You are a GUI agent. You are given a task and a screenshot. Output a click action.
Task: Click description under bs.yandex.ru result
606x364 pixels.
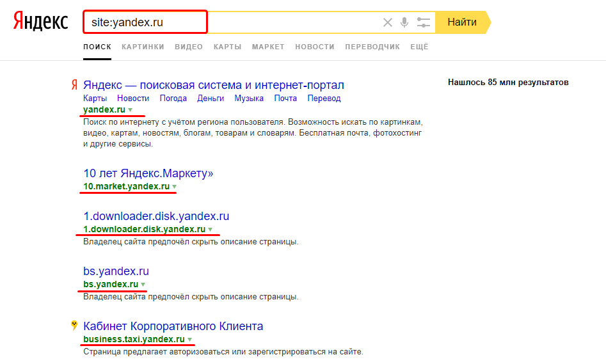click(x=191, y=297)
